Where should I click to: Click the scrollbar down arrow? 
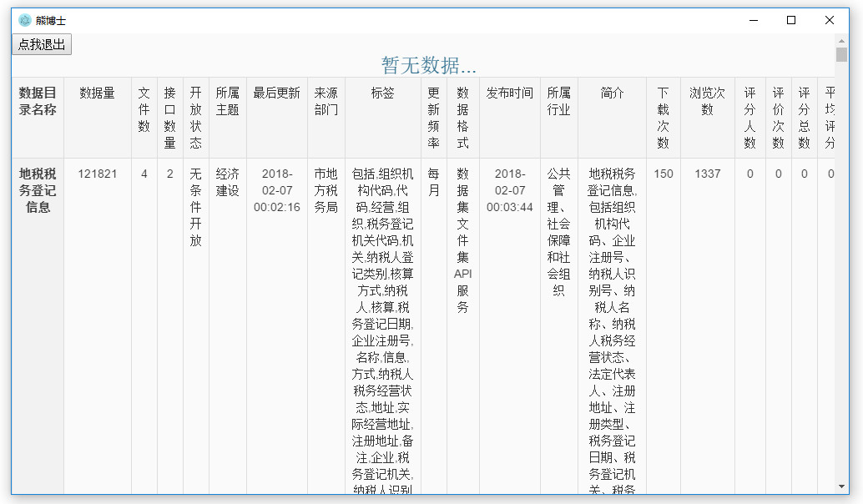tap(841, 486)
